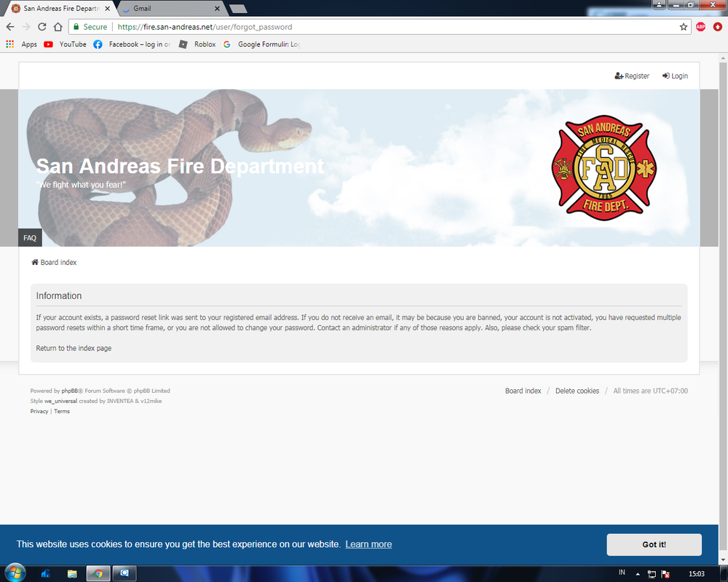Open the Facebook log in bookmark
Screen dimensions: 728x582
[132, 44]
